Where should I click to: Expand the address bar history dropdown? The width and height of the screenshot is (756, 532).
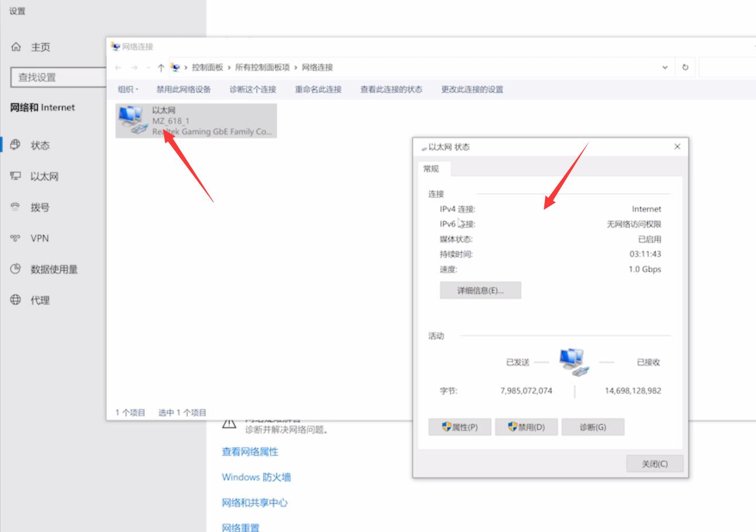[665, 67]
